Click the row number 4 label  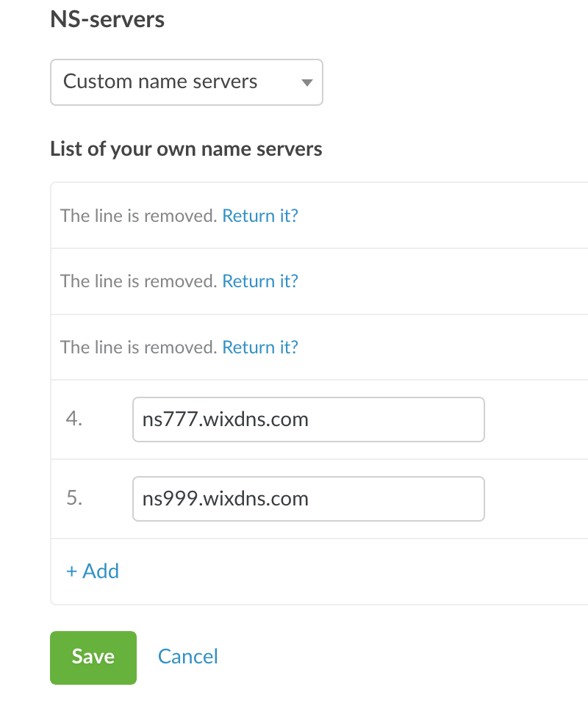pyautogui.click(x=74, y=420)
